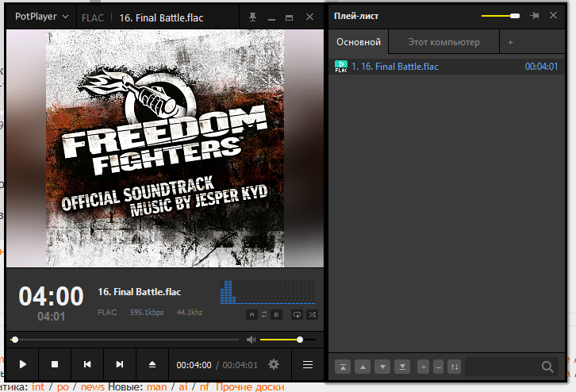
Task: Maximize the PotPlayer window
Action: [290, 17]
